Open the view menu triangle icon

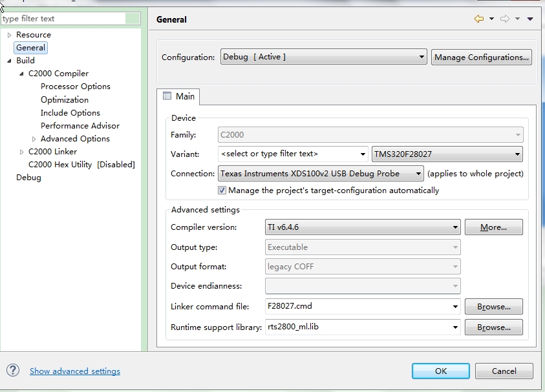530,19
